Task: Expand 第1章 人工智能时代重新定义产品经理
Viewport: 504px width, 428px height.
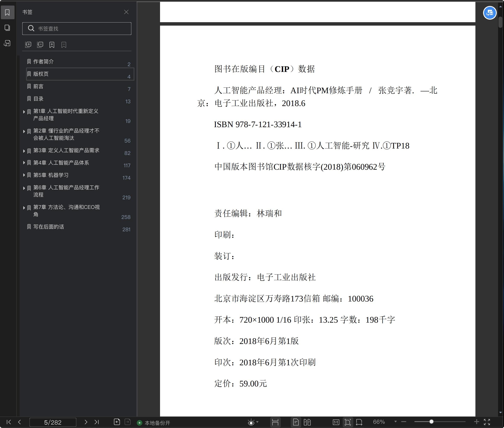Action: pyautogui.click(x=24, y=112)
